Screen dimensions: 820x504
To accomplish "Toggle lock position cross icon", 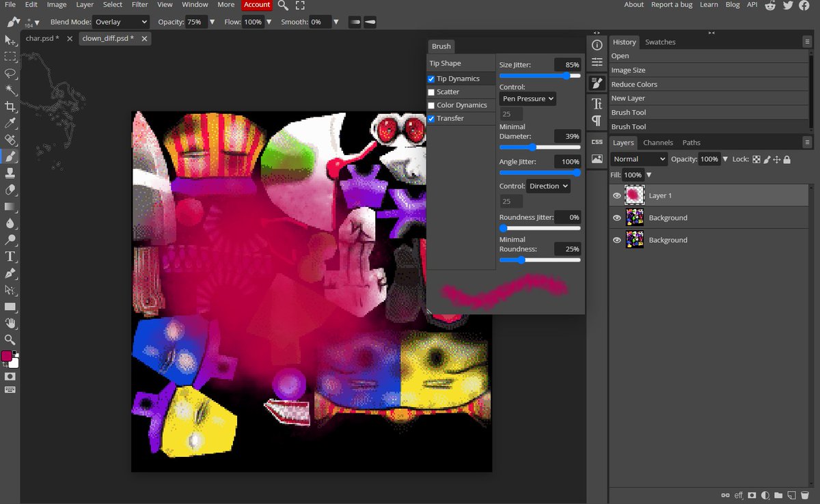I will coord(777,159).
